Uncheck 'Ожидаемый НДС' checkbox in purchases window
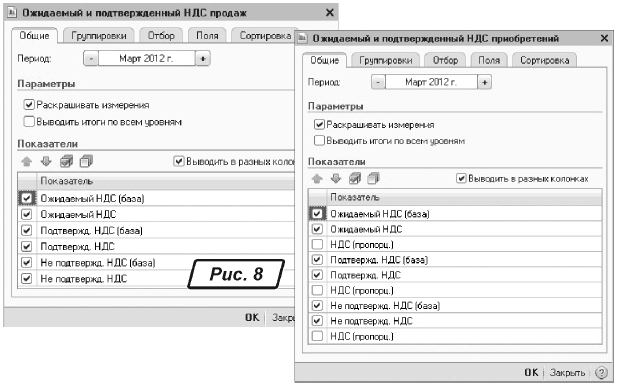617x386 pixels. coord(317,229)
